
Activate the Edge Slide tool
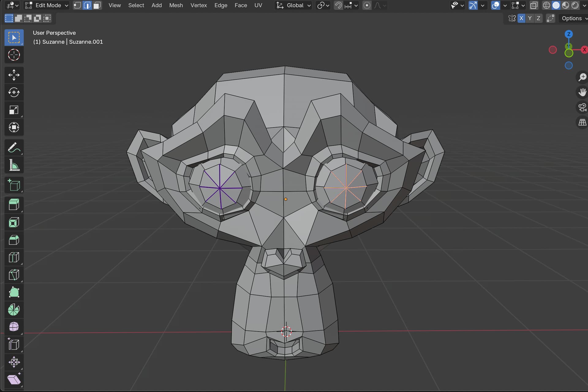(x=14, y=344)
